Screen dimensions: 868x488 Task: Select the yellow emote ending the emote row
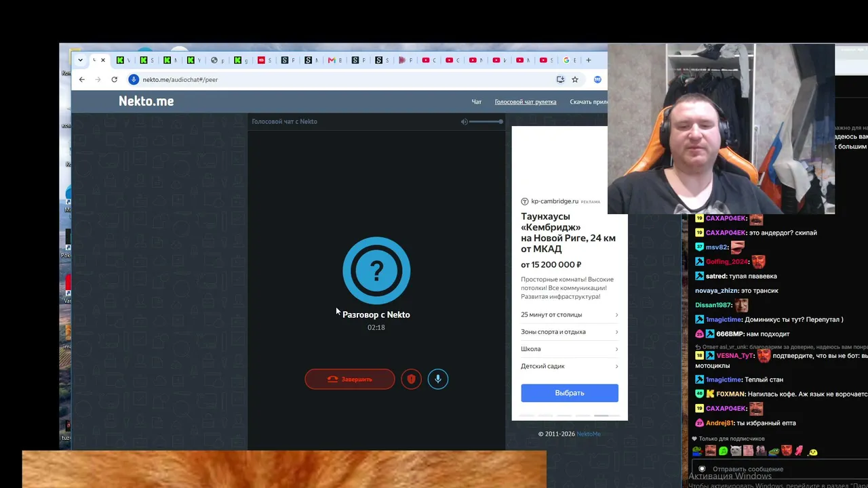click(812, 451)
